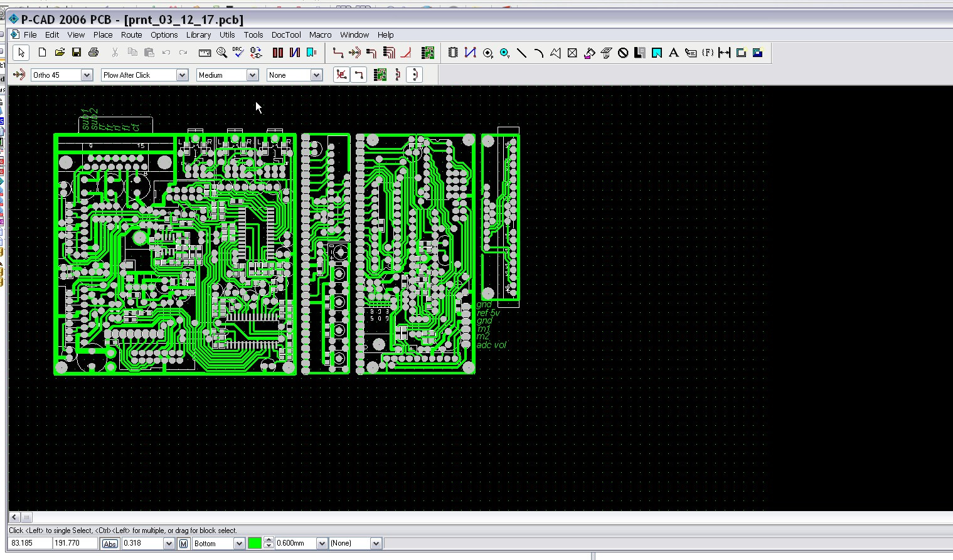This screenshot has width=953, height=560.
Task: Click the Save file icon
Action: click(76, 53)
